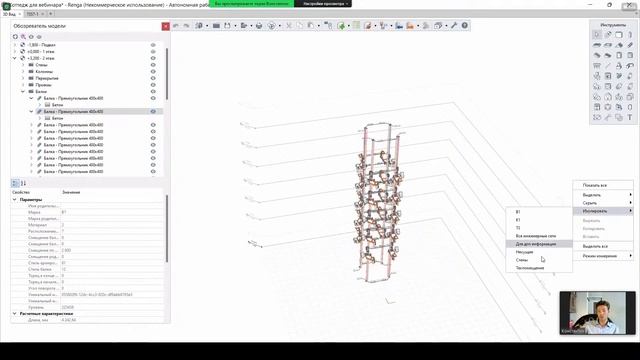
Task: Click the presenter webcam thumbnail
Action: (597, 313)
